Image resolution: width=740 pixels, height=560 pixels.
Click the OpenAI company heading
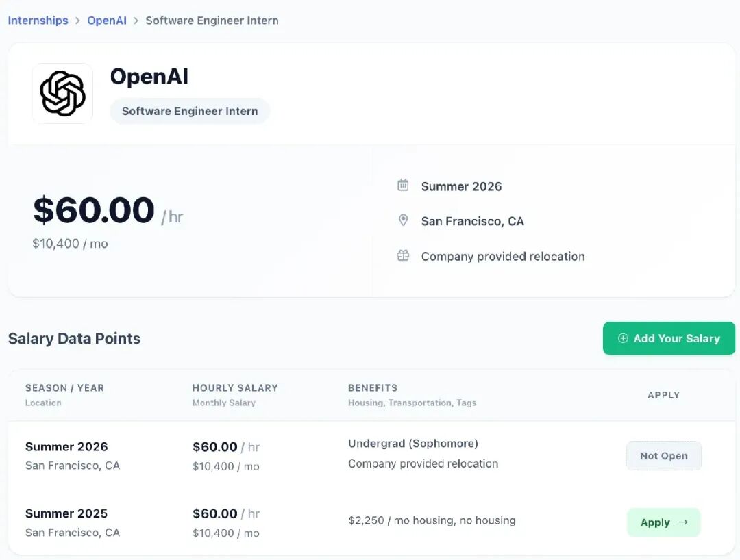[x=149, y=77]
